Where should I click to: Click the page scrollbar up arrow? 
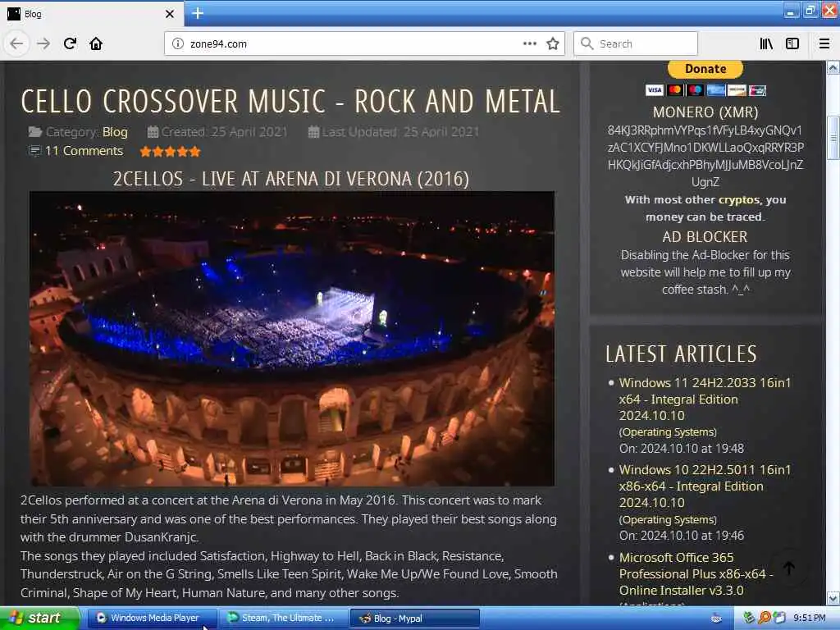tap(833, 68)
